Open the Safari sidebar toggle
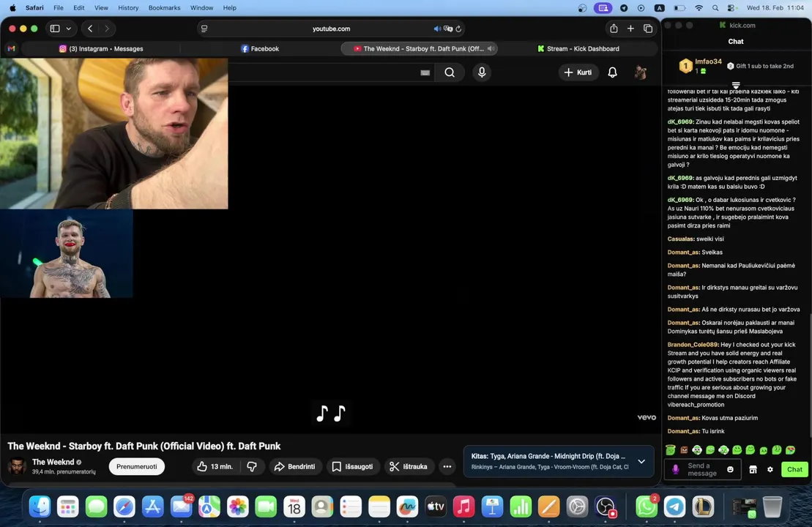This screenshot has height=527, width=812. click(x=55, y=29)
